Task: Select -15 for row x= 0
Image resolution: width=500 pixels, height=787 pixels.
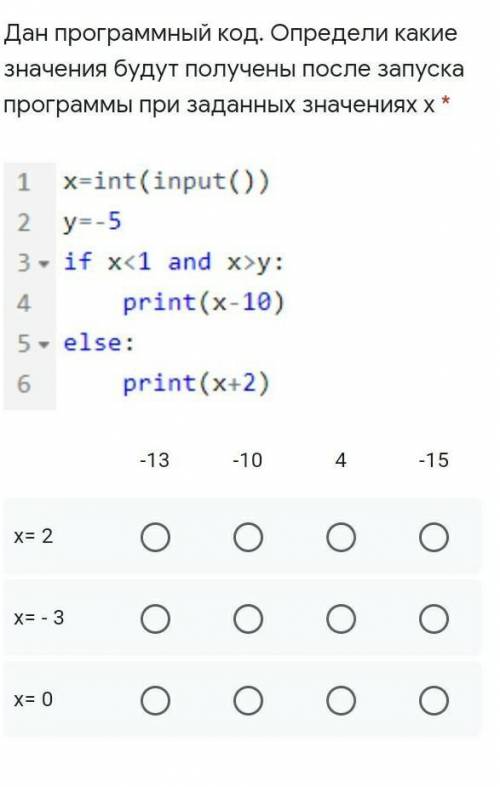Action: [434, 701]
